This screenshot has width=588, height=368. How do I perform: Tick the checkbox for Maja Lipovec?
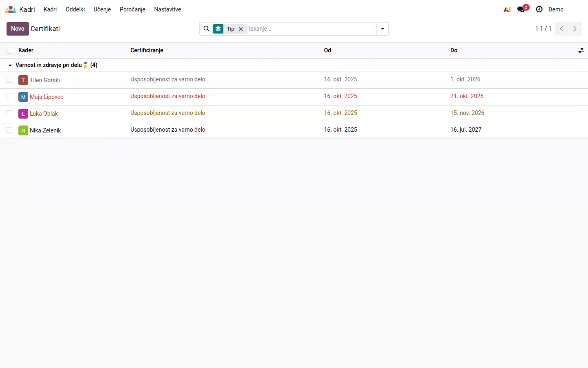click(x=9, y=96)
